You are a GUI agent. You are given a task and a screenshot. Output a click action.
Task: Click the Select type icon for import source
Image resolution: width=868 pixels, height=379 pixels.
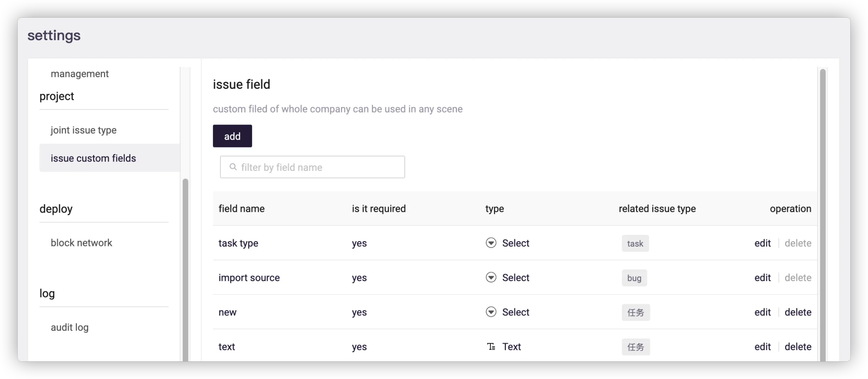click(x=491, y=277)
